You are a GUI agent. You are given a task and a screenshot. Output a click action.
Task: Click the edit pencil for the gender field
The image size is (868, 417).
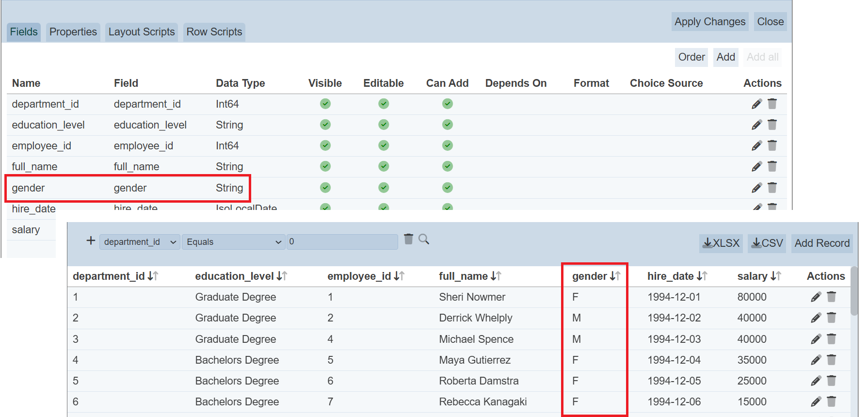(x=756, y=188)
